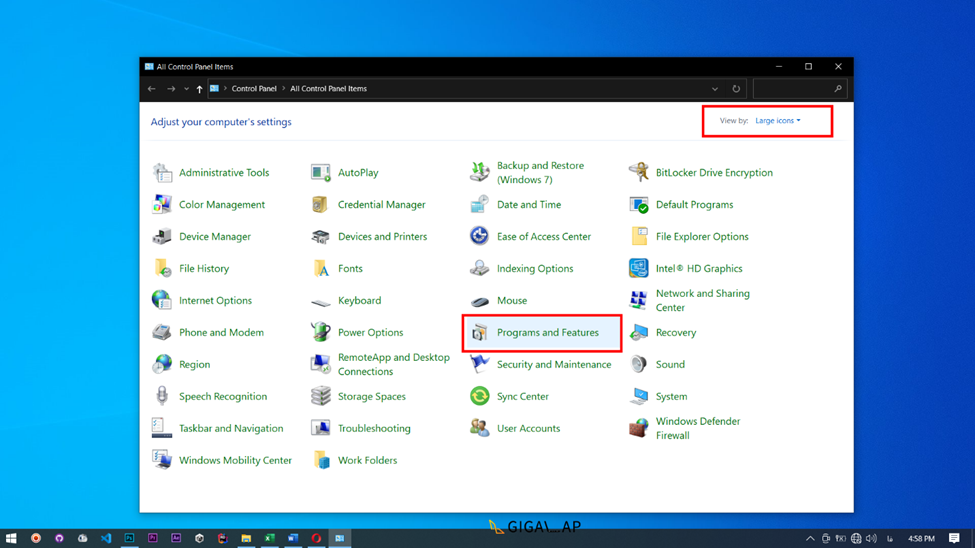Show hidden system tray icons
Screen dimensions: 975x548
810,539
